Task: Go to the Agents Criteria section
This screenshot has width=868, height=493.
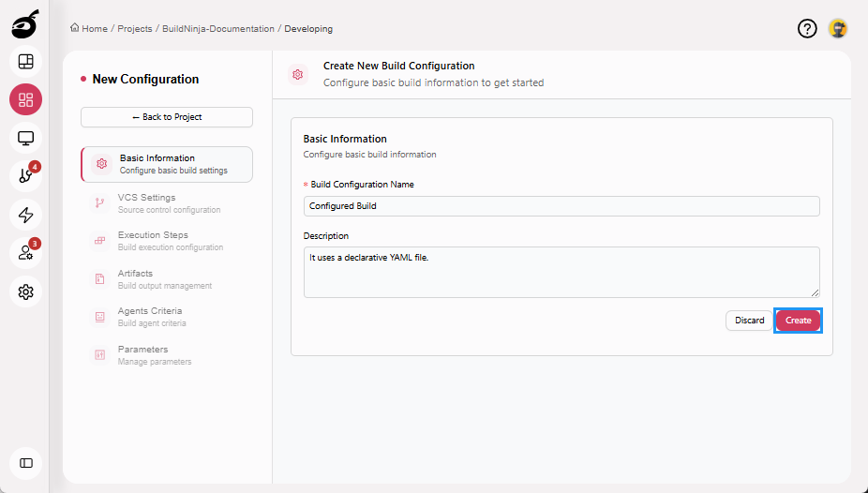Action: click(167, 317)
